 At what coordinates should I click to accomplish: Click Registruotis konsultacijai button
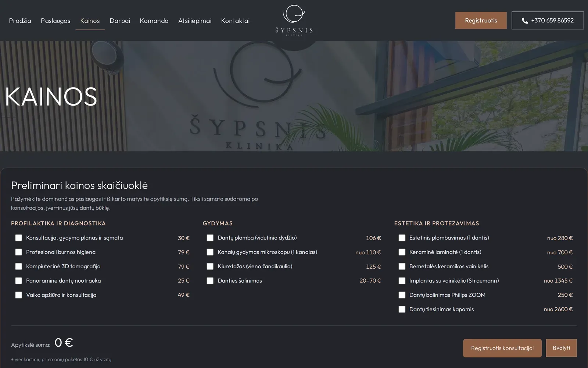[502, 348]
